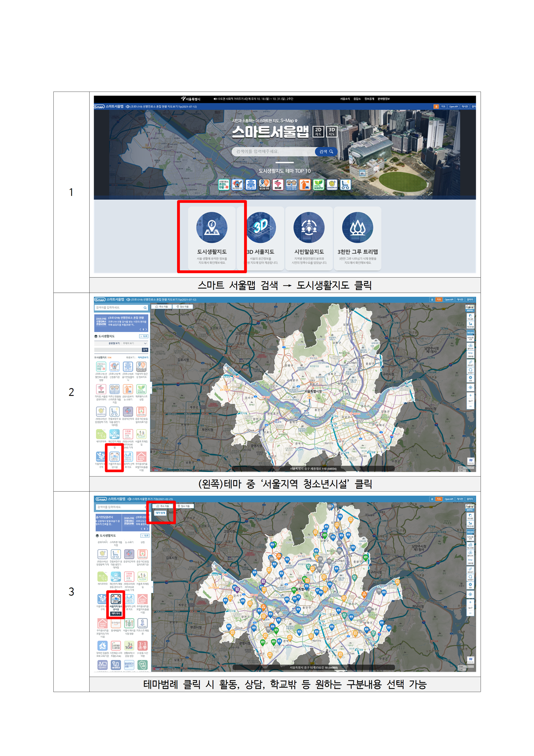Open the 서울소식 top menu item
534x756 pixels.
tap(345, 99)
